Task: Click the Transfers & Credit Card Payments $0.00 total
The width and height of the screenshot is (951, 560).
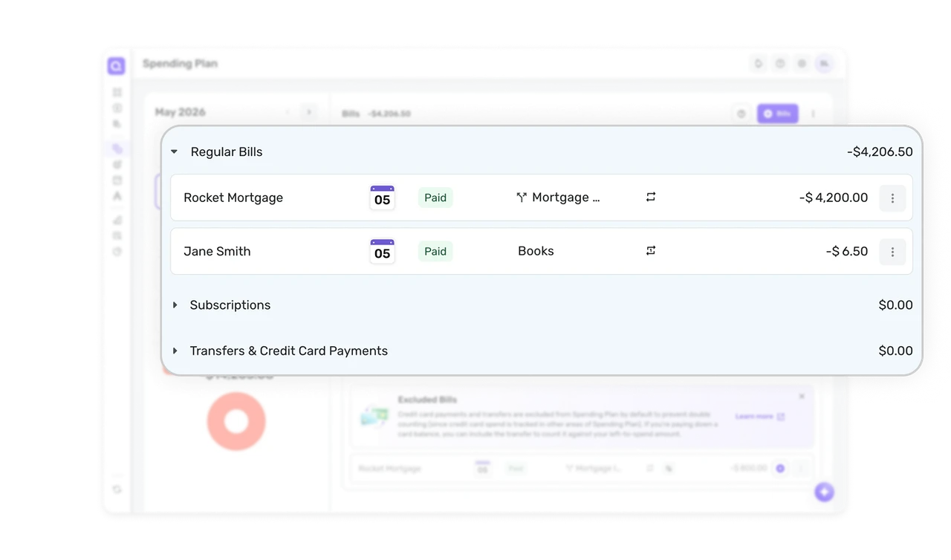Action: coord(895,351)
